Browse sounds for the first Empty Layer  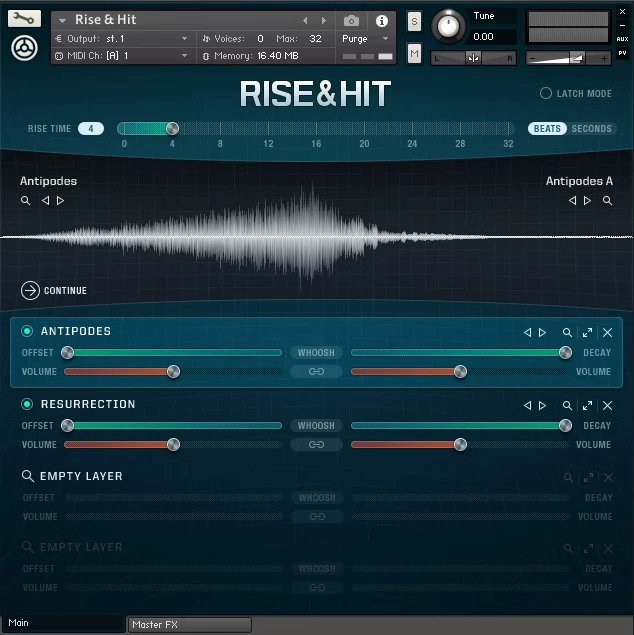pos(28,476)
